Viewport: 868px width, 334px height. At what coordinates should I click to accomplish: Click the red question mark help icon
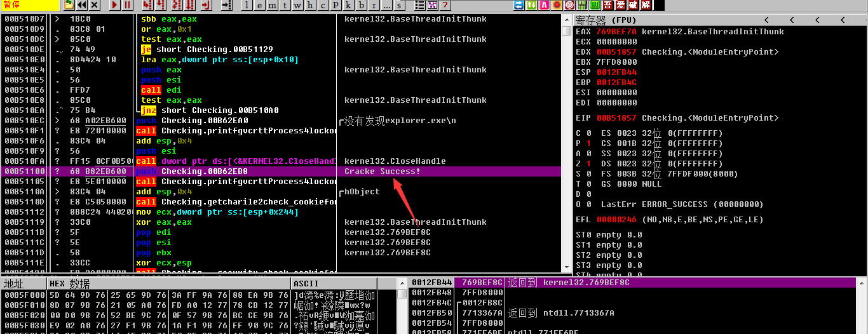click(445, 5)
